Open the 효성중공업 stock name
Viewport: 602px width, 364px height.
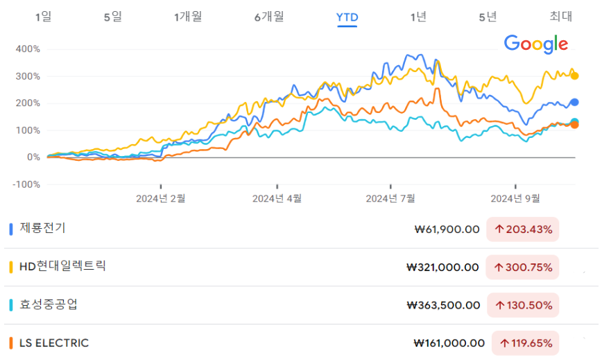click(x=49, y=304)
